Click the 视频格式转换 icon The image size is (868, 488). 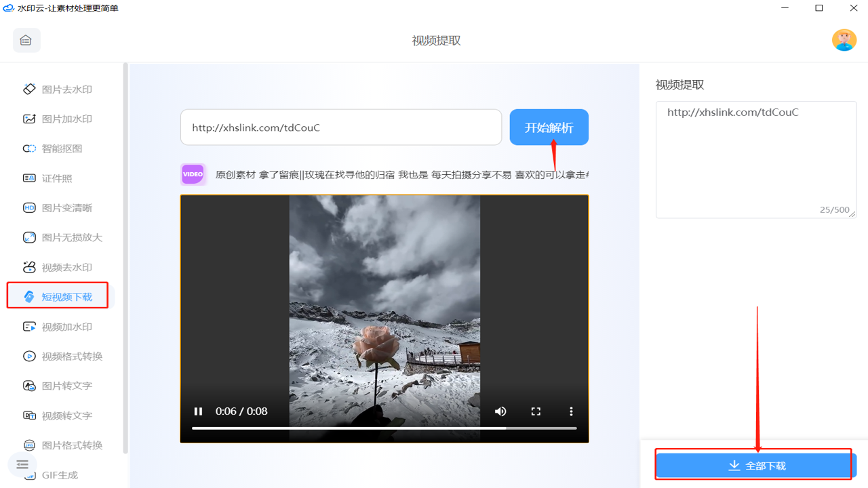[x=29, y=357]
